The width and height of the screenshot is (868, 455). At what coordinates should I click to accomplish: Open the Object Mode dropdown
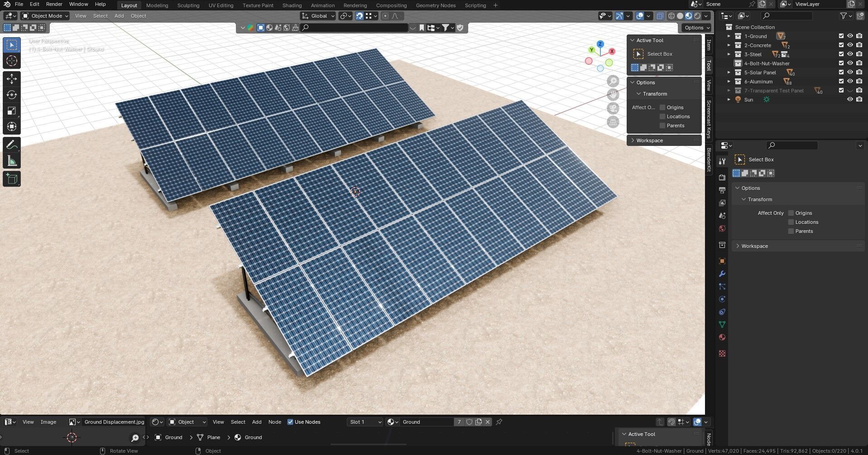[45, 16]
